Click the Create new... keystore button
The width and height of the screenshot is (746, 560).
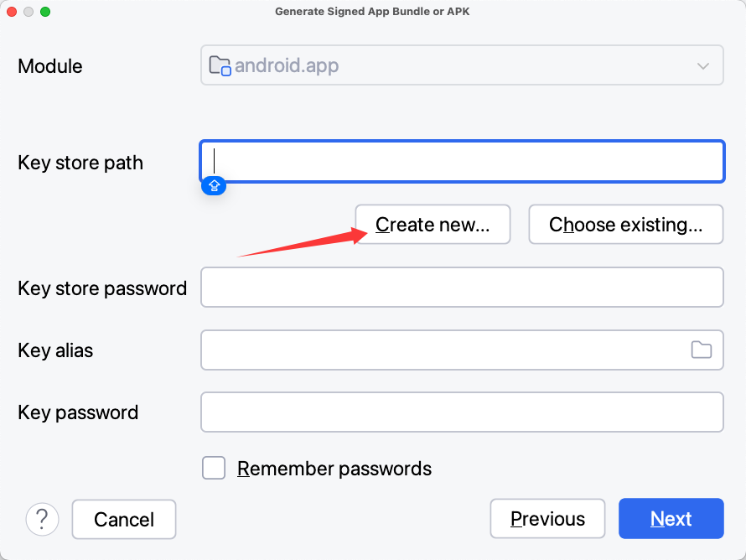click(x=433, y=225)
